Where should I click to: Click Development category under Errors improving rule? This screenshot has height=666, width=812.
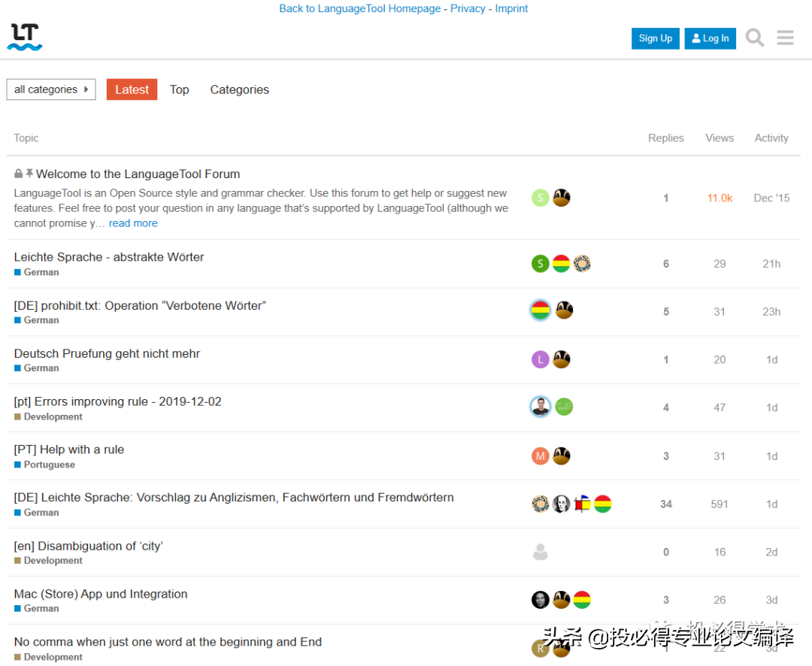(x=48, y=416)
